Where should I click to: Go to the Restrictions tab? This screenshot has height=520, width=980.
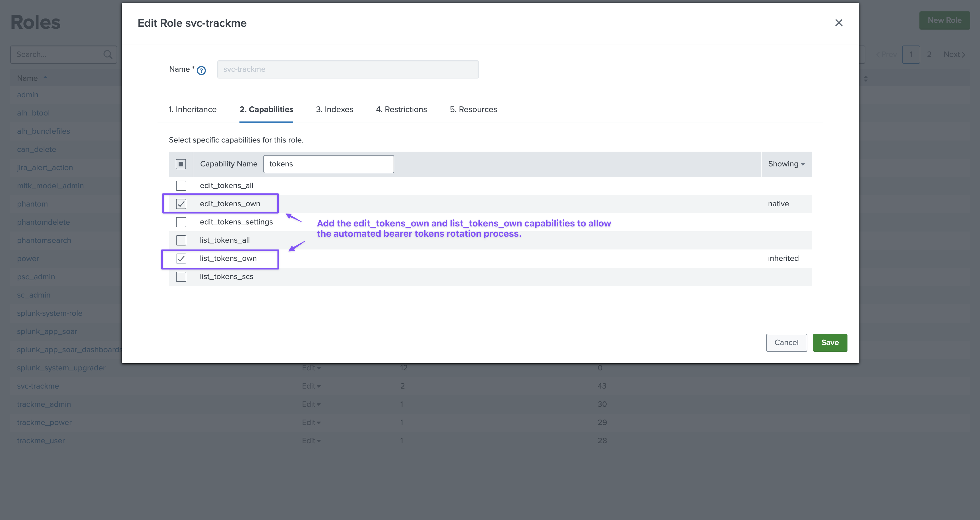(x=401, y=110)
